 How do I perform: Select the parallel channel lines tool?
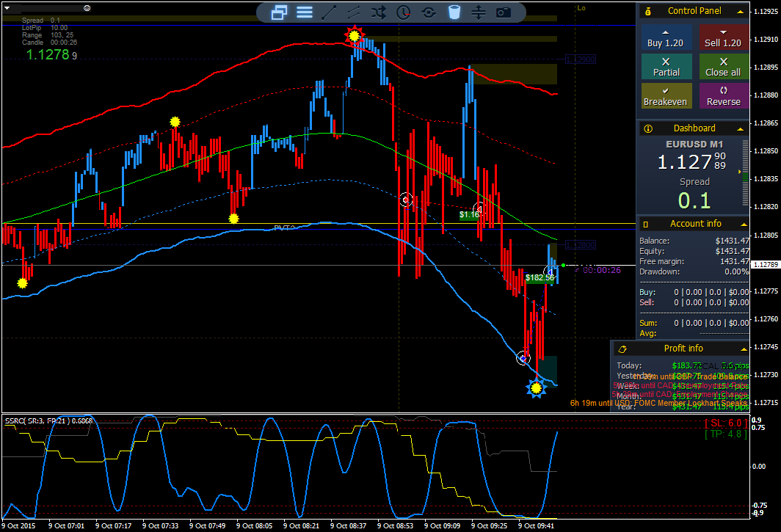[354, 12]
